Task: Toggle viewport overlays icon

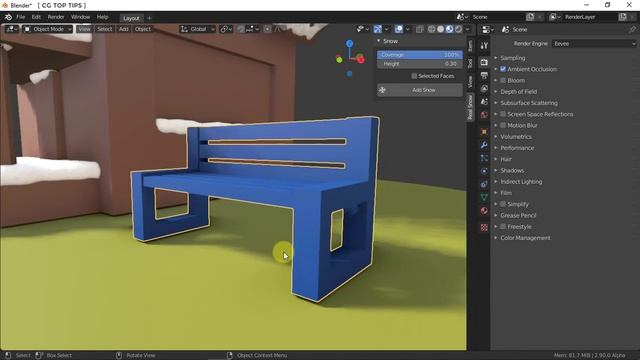Action: (399, 29)
